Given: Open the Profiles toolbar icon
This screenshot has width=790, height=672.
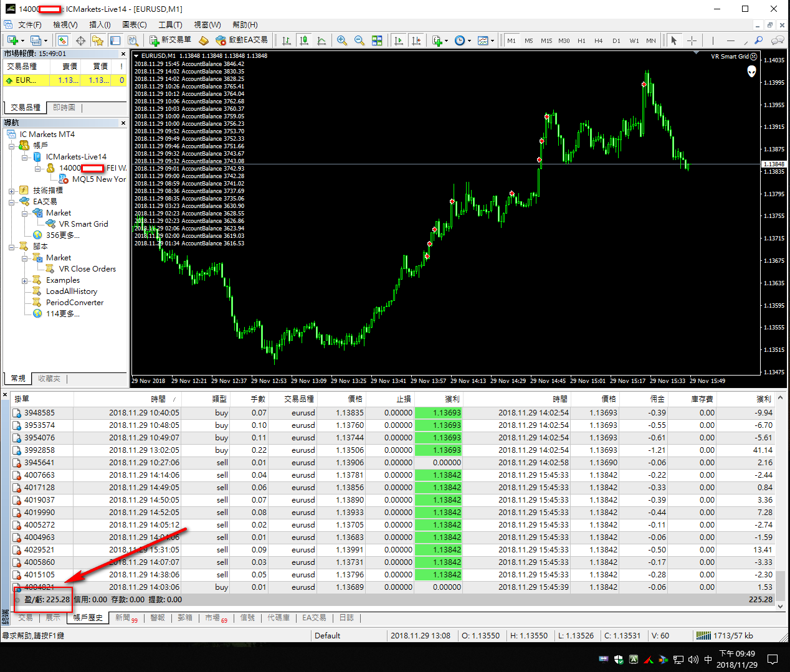Looking at the screenshot, I should tap(36, 40).
